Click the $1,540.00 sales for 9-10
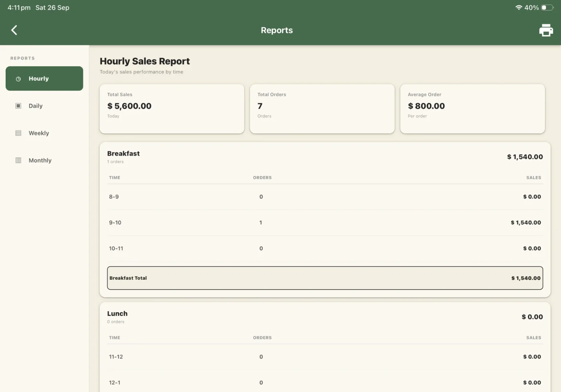The height and width of the screenshot is (392, 561). tap(526, 222)
